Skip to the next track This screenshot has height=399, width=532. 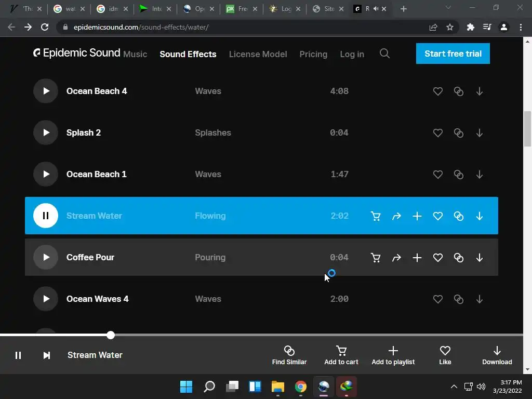pyautogui.click(x=46, y=355)
